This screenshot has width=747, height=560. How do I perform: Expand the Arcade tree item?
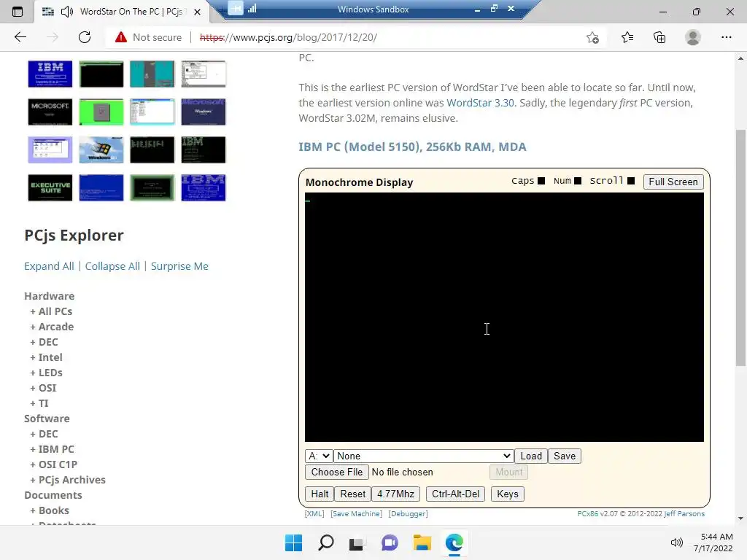[x=52, y=327]
